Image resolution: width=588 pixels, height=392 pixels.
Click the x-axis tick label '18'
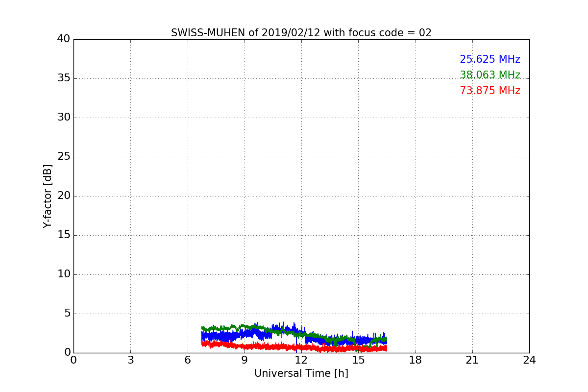point(416,360)
